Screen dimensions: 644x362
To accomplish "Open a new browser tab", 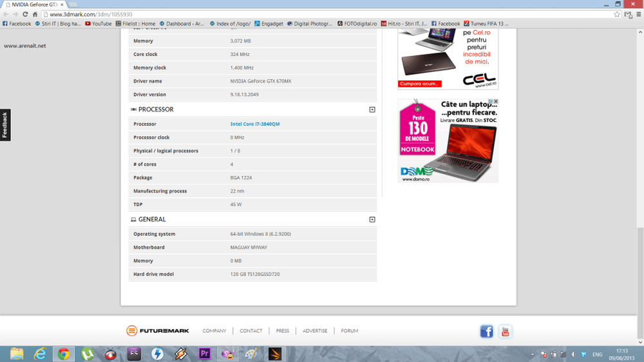I will point(73,5).
